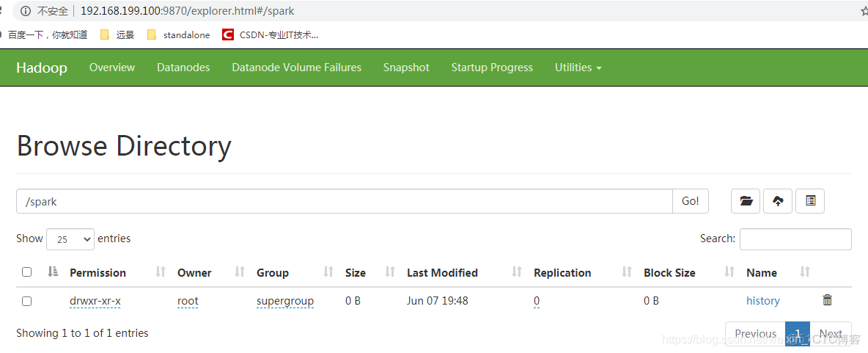
Task: Click the Search input field
Action: click(x=795, y=239)
